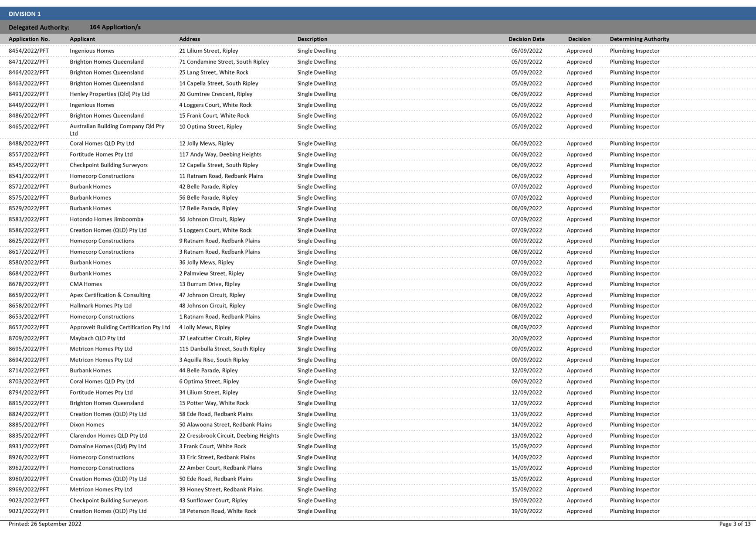Click Single Dwelling in row 8885/2022/PFT

[317, 425]
